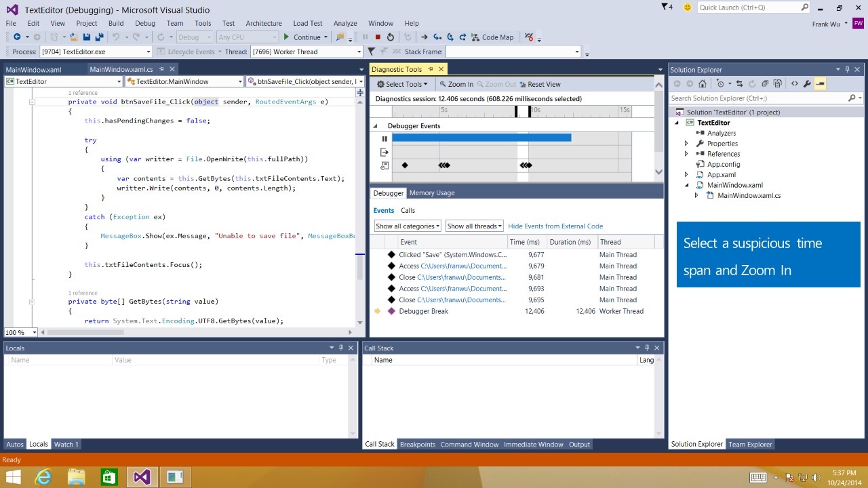Click the Windows Start button

coord(13,477)
